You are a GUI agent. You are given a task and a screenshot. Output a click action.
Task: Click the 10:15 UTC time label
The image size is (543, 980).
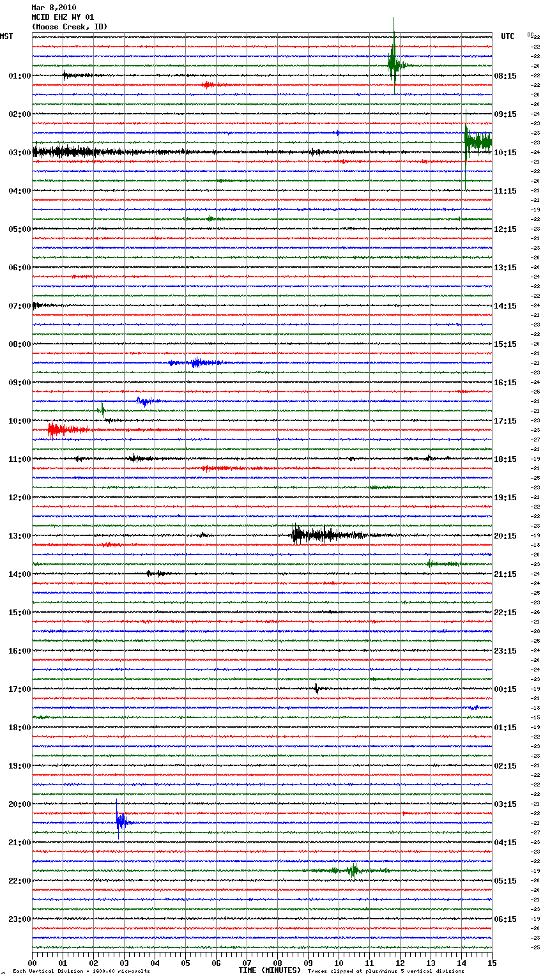pos(505,153)
